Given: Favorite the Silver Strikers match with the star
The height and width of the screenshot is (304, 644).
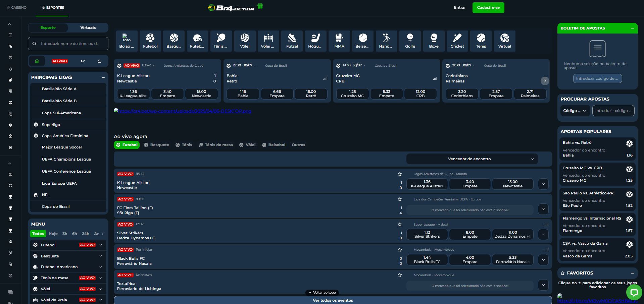Looking at the screenshot, I should tap(400, 224).
